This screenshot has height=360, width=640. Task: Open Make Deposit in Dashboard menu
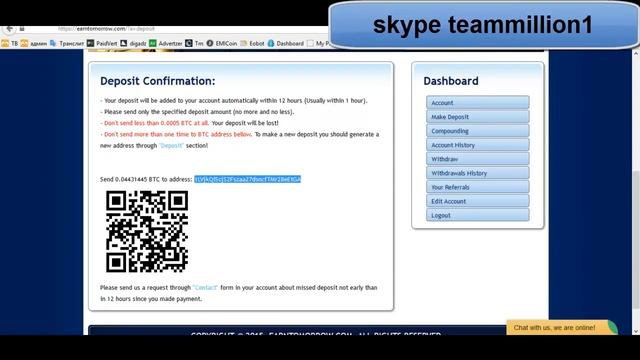click(x=478, y=117)
